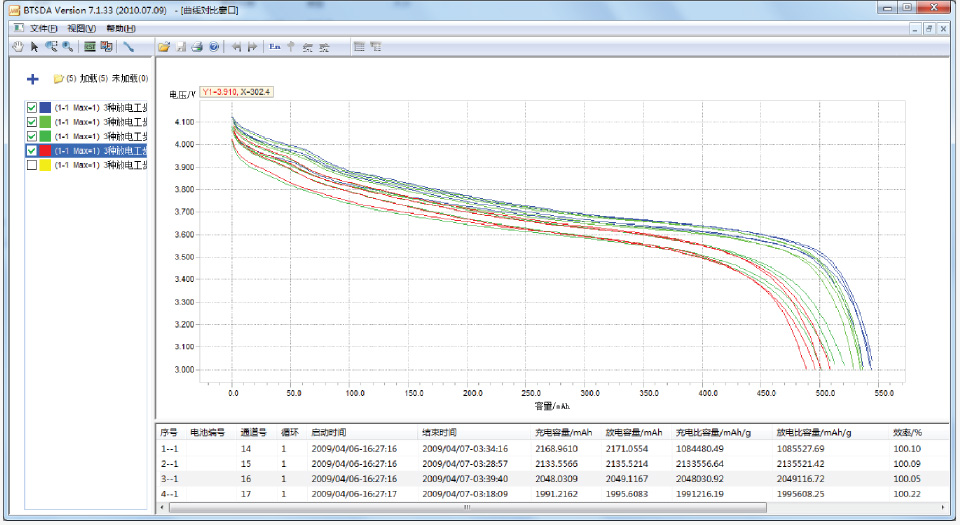960x525 pixels.
Task: Select the blue curve line tool
Action: [129, 47]
